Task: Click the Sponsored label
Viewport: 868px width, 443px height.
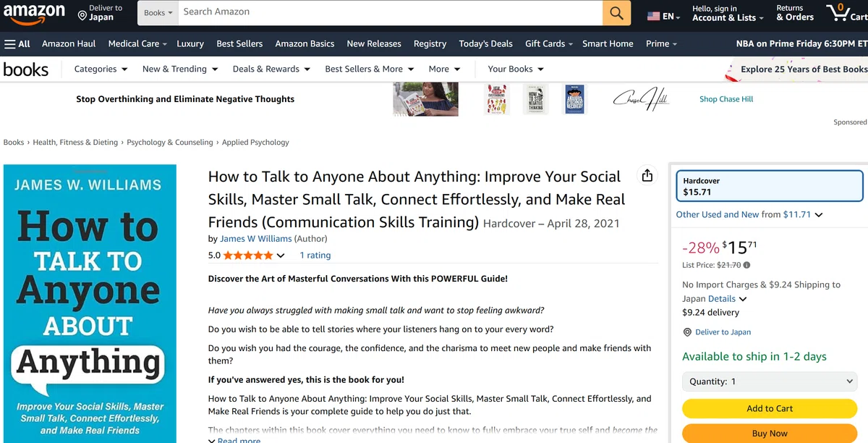Action: coord(850,122)
